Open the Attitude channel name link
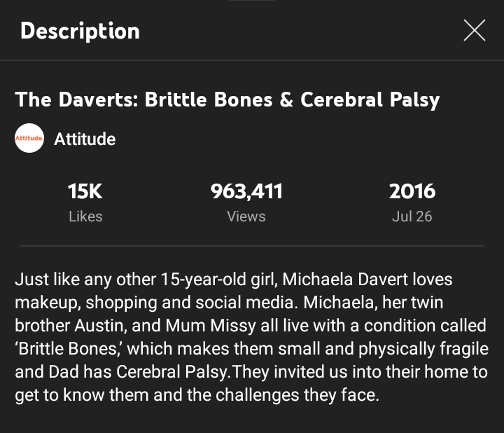Screen dimensions: 504x433 point(85,139)
